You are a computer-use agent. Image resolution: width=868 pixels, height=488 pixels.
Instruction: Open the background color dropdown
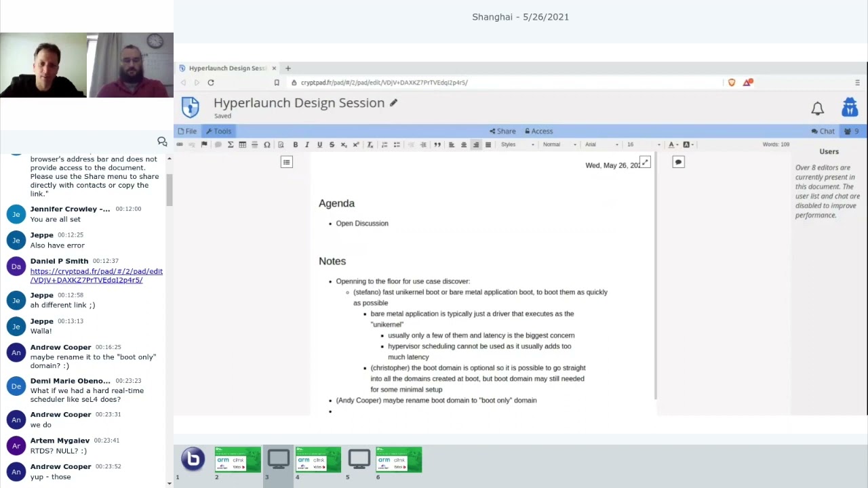(x=688, y=144)
